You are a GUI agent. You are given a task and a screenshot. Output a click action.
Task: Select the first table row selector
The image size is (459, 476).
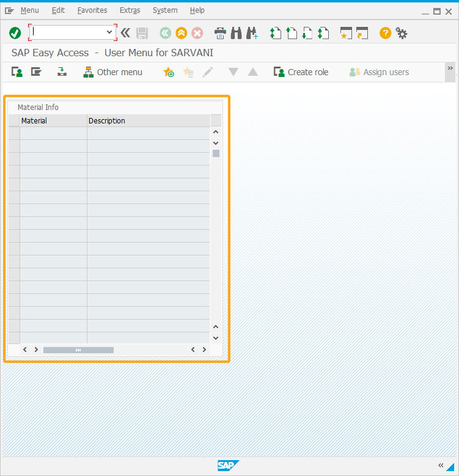[x=14, y=133]
